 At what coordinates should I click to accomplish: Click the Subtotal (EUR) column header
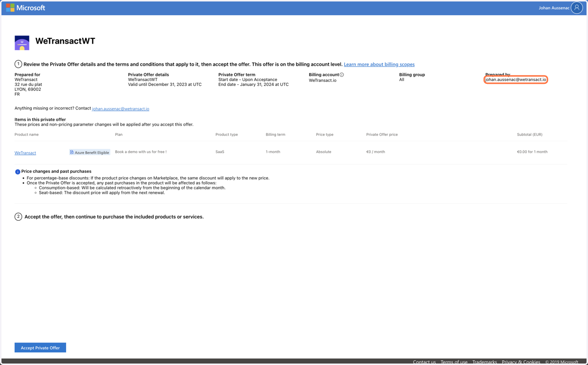coord(530,134)
